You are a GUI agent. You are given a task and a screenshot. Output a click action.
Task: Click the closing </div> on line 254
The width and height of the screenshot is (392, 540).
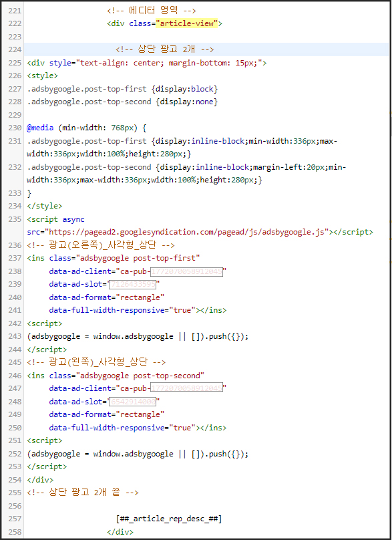pyautogui.click(x=40, y=480)
